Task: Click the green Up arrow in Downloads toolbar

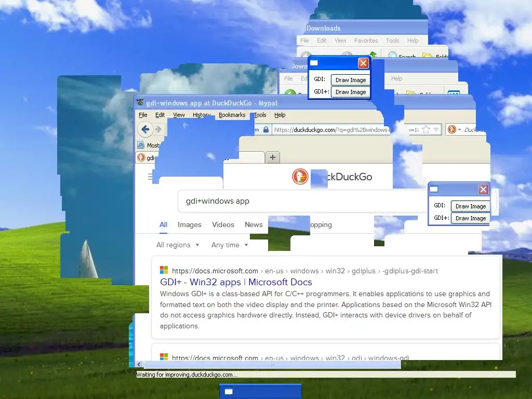Action: point(373,54)
